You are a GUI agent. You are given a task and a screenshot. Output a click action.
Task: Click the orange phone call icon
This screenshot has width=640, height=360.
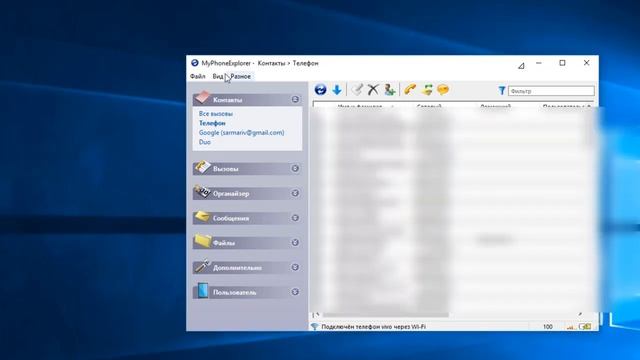pyautogui.click(x=410, y=89)
